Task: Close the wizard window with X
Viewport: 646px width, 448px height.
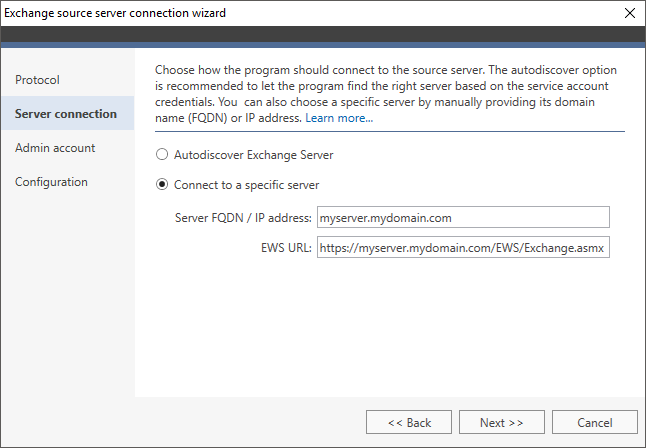Action: [630, 13]
